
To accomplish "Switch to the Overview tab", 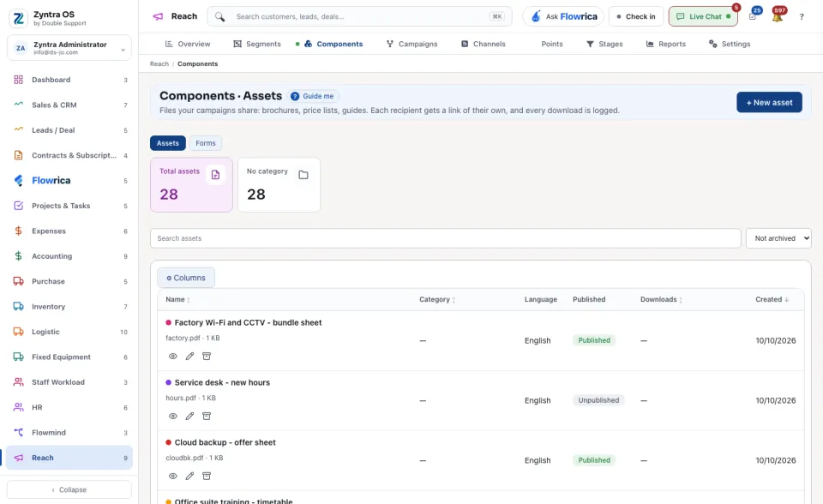I will [x=188, y=44].
